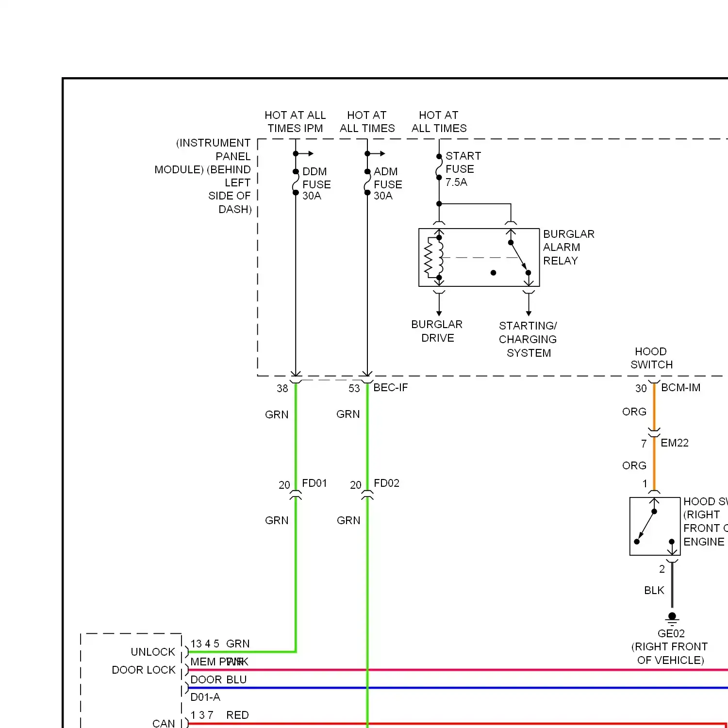Viewport: 728px width, 728px height.
Task: Click the "1 3 7" pin numbers
Action: 202,715
